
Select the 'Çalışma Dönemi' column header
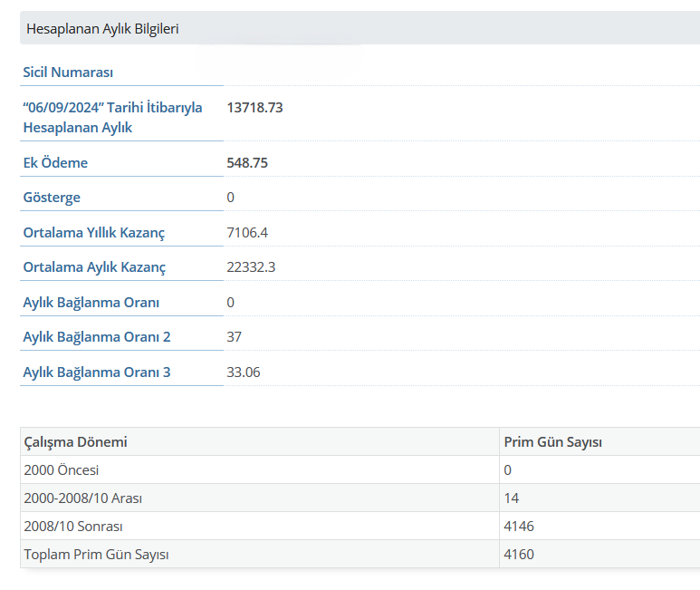pyautogui.click(x=75, y=441)
